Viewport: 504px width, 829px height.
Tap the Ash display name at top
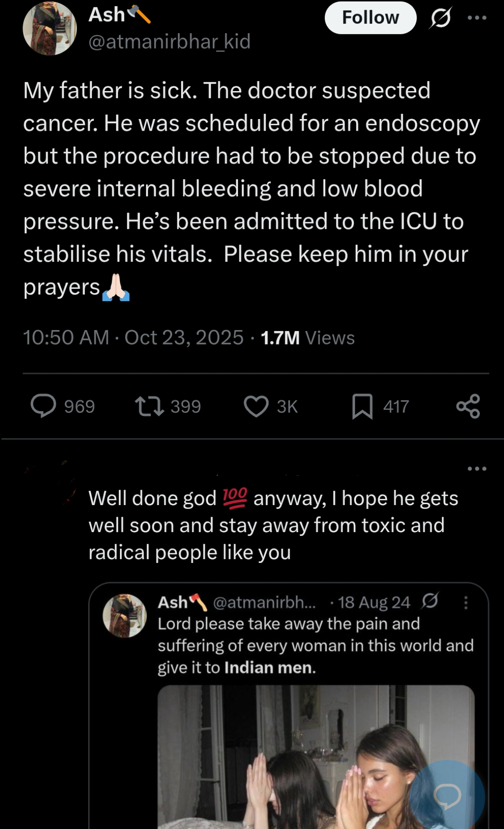[107, 15]
